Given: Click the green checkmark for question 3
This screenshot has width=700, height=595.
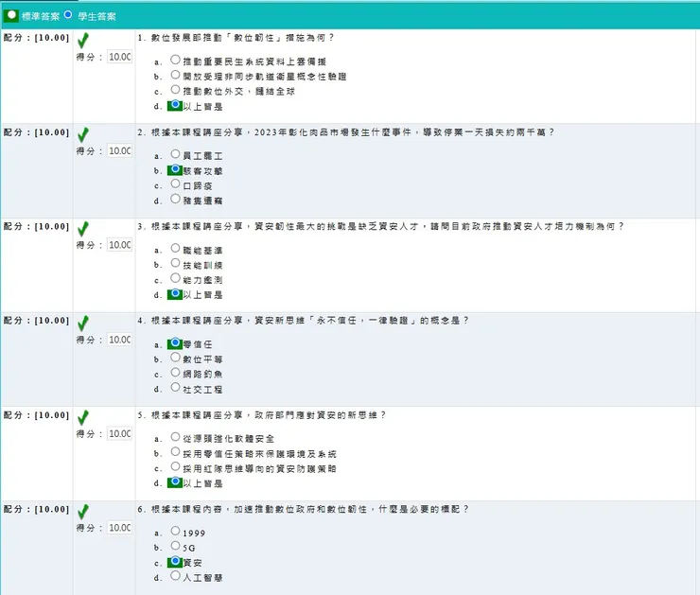Looking at the screenshot, I should (83, 229).
